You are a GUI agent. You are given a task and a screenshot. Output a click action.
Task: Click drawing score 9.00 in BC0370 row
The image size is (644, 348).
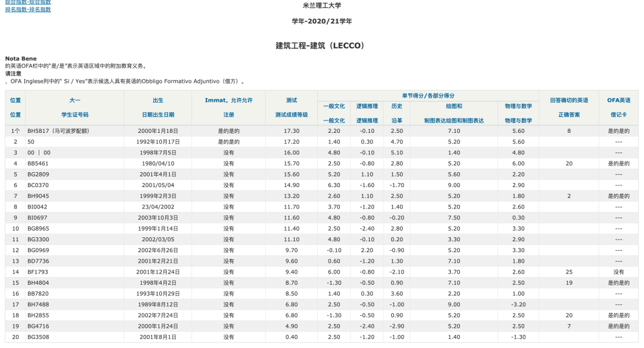click(x=454, y=185)
